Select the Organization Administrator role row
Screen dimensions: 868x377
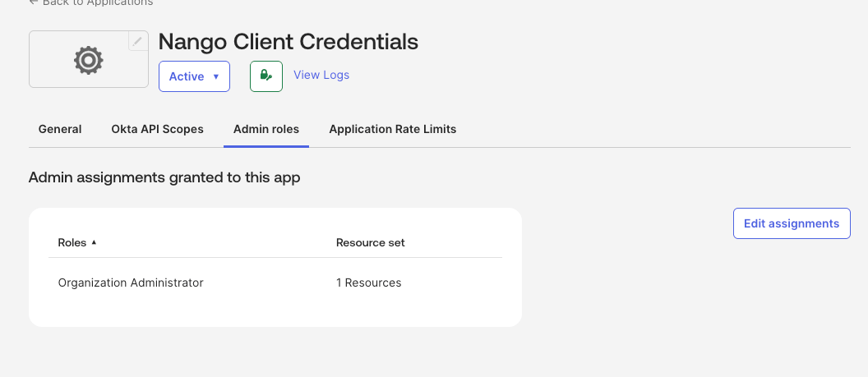tap(275, 283)
